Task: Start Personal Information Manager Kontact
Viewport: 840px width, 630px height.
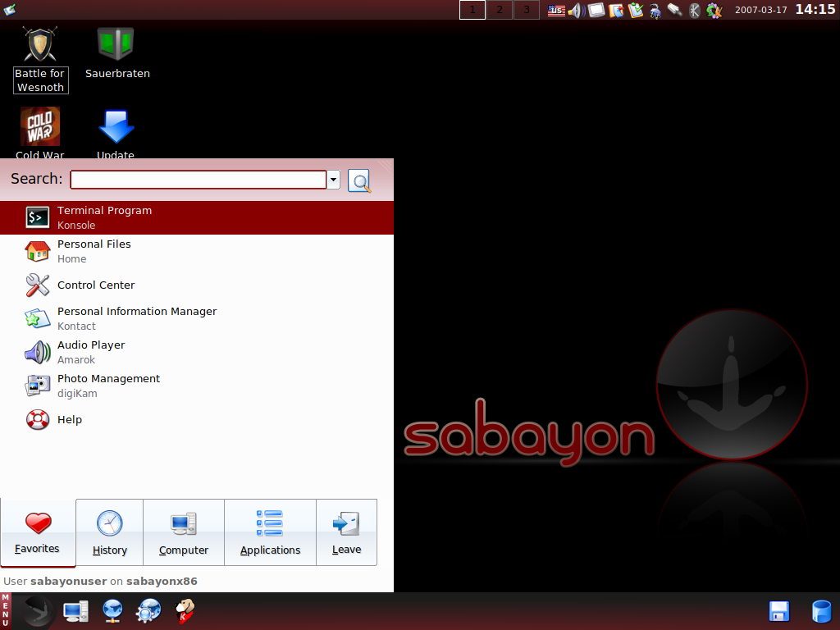Action: [x=197, y=319]
